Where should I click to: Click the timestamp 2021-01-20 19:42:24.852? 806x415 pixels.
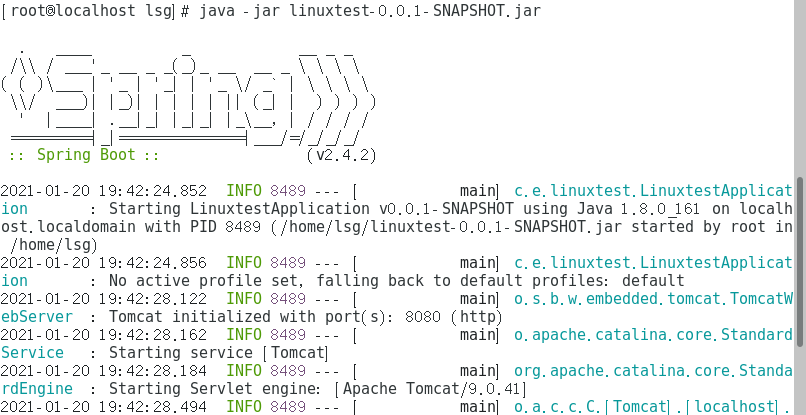pyautogui.click(x=103, y=191)
